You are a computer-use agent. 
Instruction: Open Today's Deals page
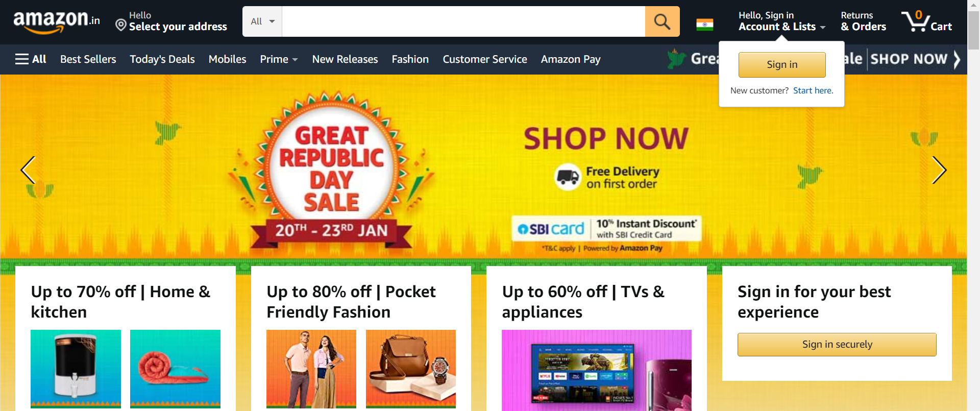(x=162, y=59)
